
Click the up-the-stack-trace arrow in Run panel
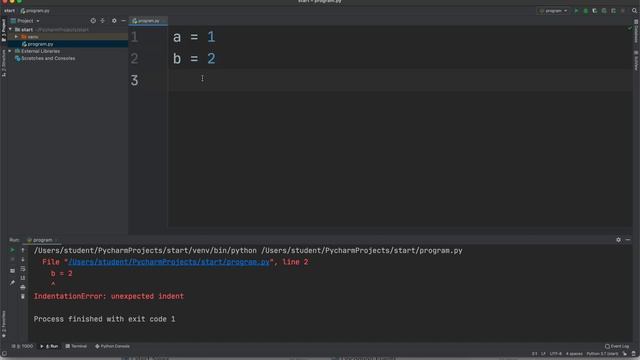pyautogui.click(x=23, y=250)
